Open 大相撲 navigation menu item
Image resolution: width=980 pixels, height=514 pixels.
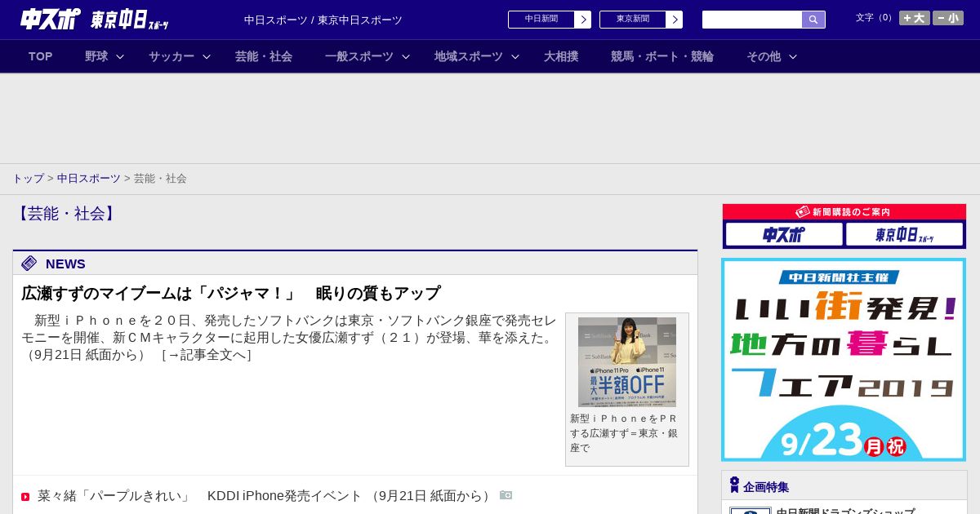tap(561, 56)
